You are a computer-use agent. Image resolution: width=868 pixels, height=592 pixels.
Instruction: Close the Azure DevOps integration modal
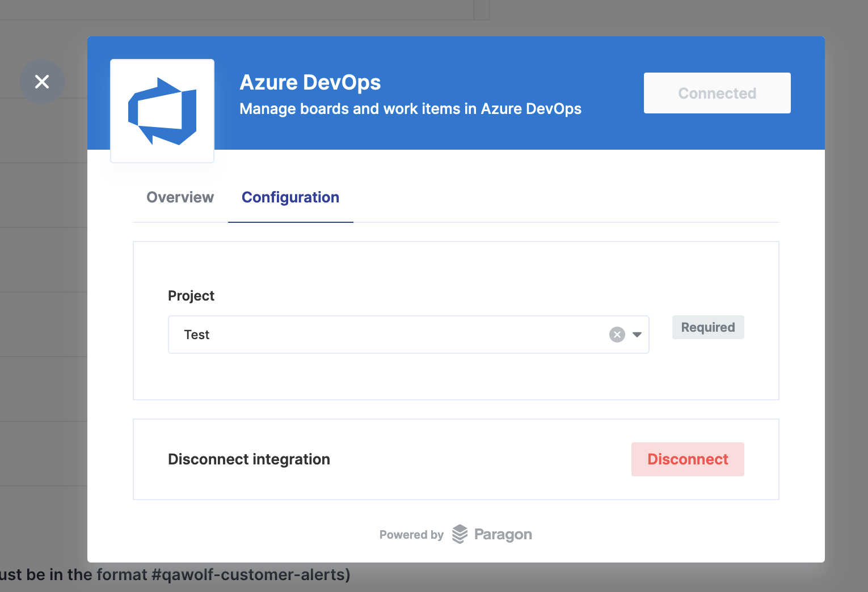(x=42, y=82)
